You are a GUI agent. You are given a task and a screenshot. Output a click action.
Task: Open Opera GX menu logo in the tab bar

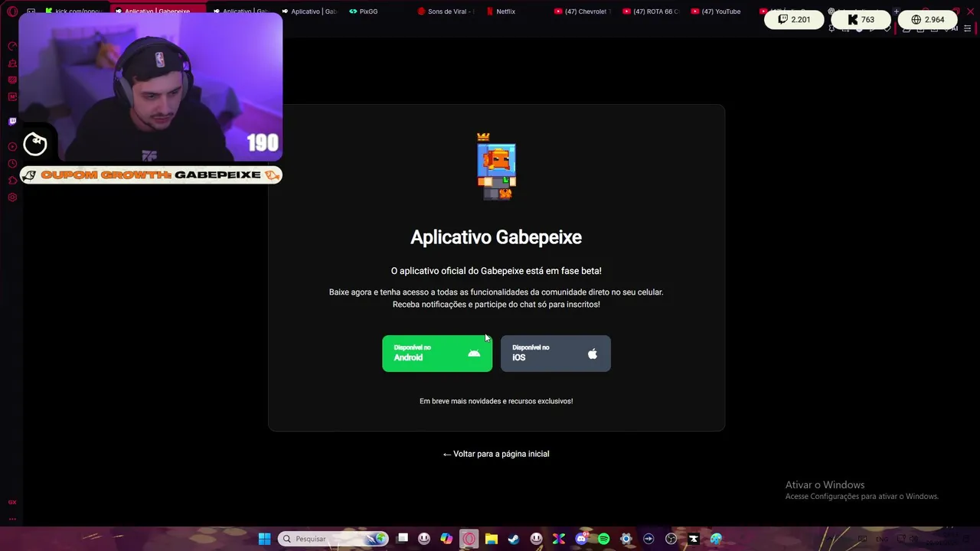pos(12,11)
